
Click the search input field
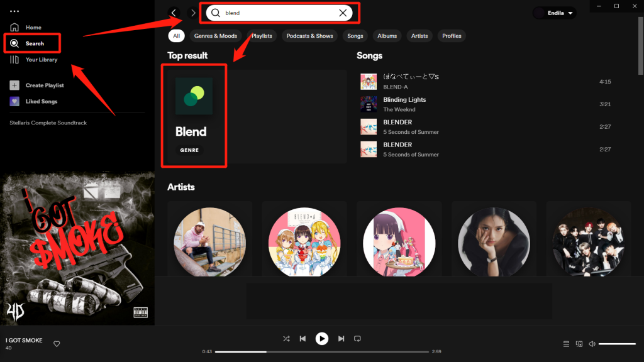(279, 13)
